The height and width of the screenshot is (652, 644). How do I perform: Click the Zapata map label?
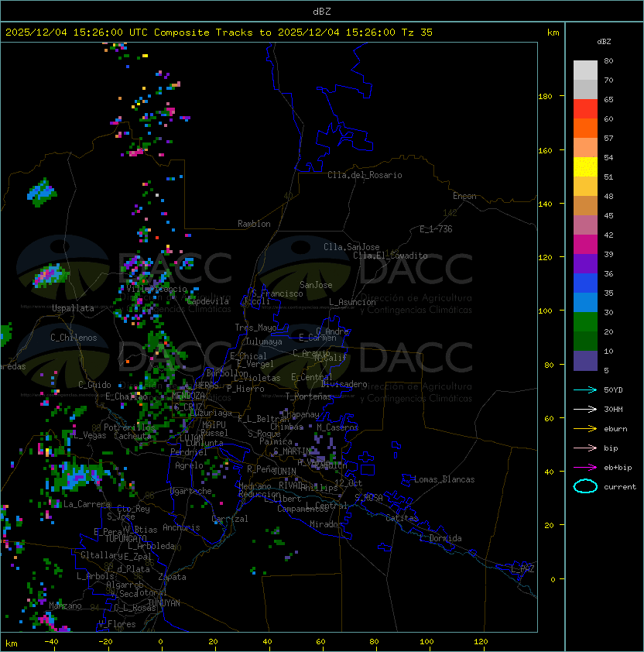[172, 577]
